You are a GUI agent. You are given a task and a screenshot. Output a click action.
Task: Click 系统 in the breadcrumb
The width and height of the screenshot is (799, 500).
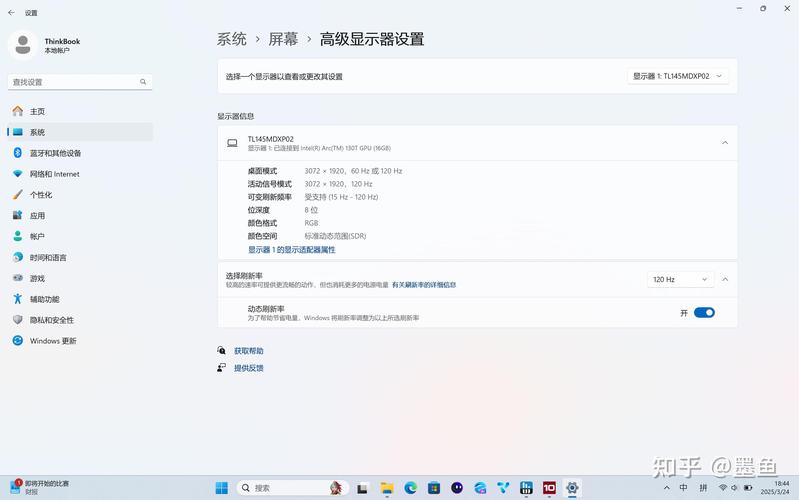232,39
